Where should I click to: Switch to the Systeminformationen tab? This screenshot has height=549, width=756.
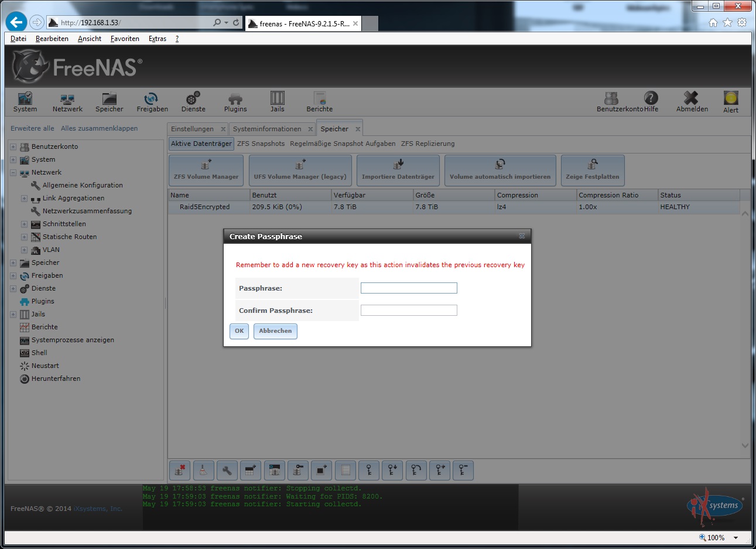tap(267, 129)
